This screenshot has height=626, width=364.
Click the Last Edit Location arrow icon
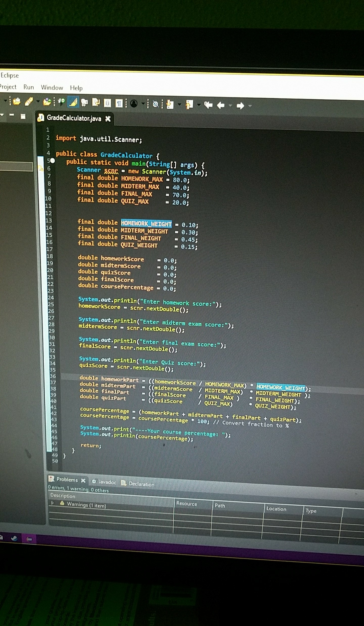tap(208, 105)
